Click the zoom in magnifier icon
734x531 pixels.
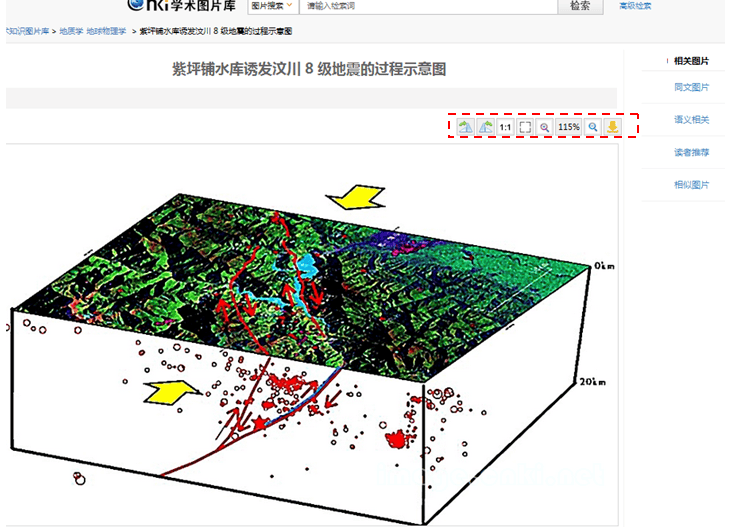click(593, 127)
